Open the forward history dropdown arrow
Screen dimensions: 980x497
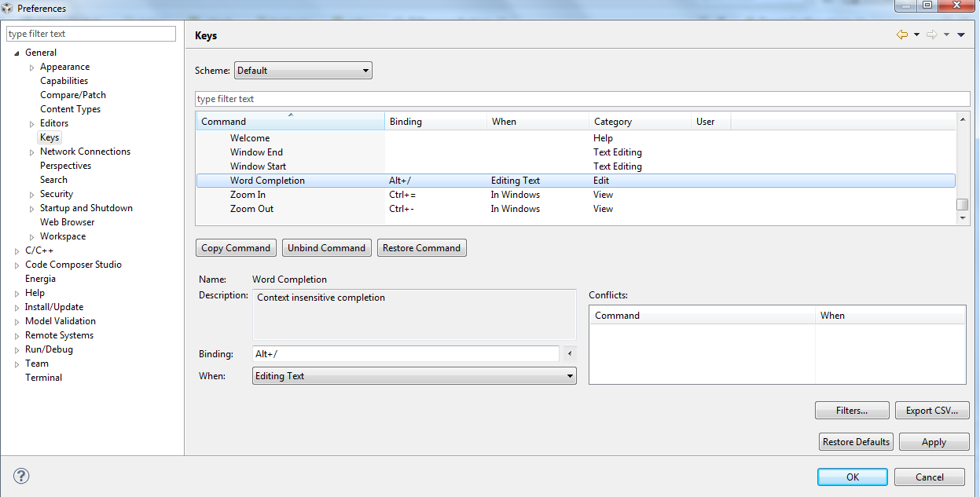pos(946,35)
